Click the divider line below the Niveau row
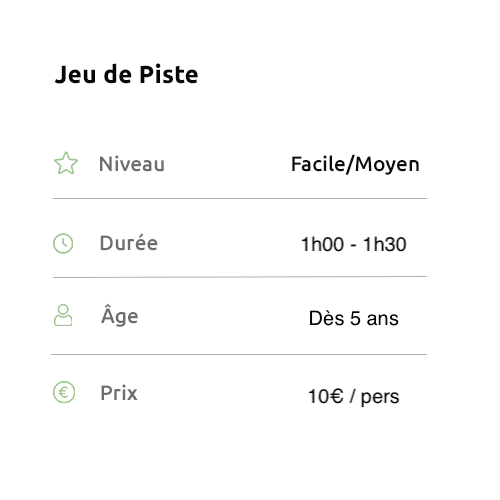Screen dimensions: 500x500 click(240, 199)
